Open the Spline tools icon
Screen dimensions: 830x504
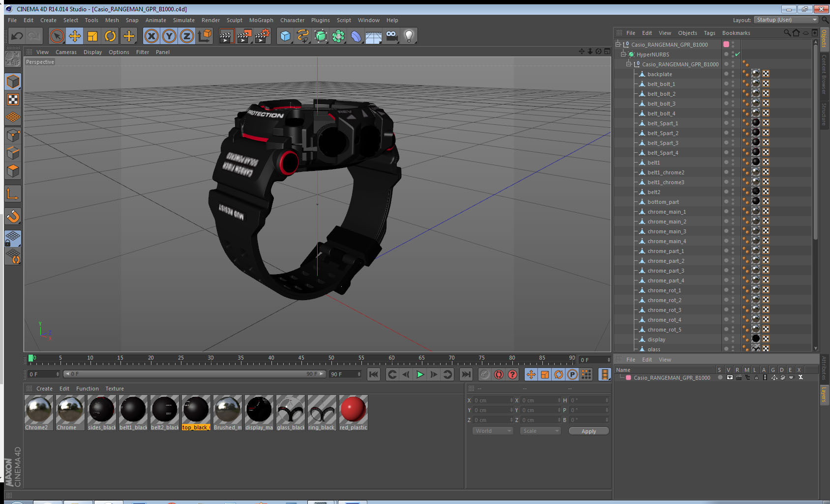coord(303,36)
